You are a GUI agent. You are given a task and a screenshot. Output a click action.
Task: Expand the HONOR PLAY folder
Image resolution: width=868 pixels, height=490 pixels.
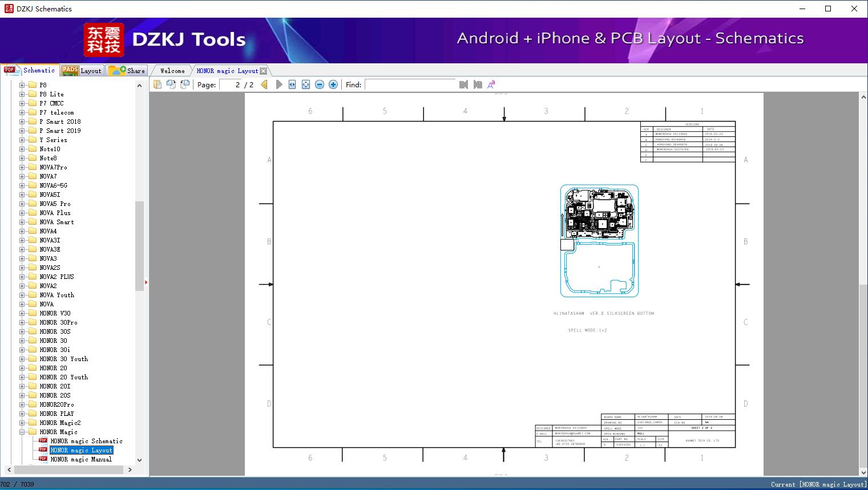[22, 414]
